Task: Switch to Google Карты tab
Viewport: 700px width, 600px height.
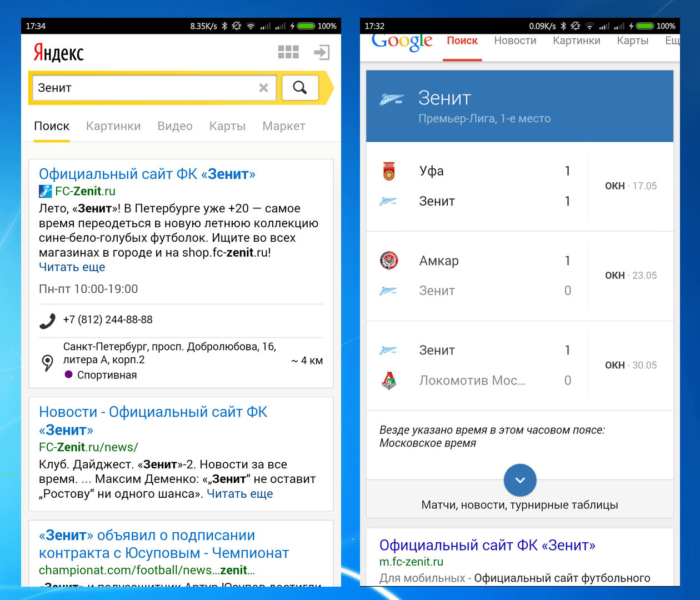Action: [x=633, y=41]
